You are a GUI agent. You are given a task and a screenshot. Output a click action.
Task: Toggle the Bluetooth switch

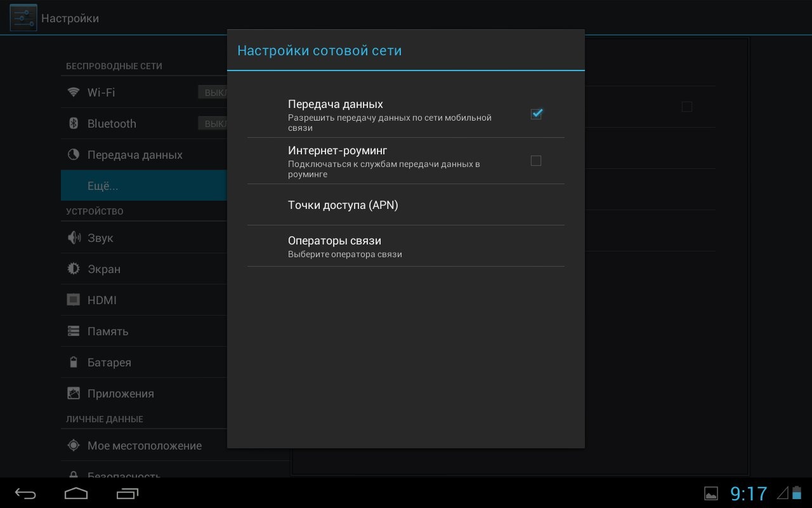click(213, 124)
